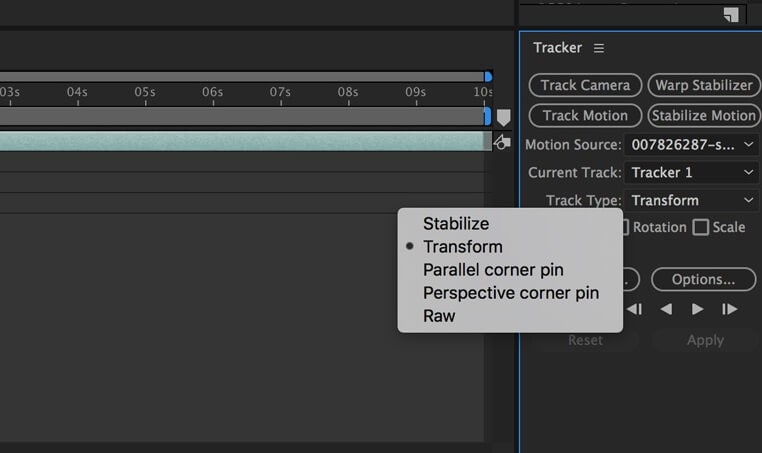Open the Track Type dropdown
This screenshot has height=453, width=762.
pyautogui.click(x=691, y=200)
